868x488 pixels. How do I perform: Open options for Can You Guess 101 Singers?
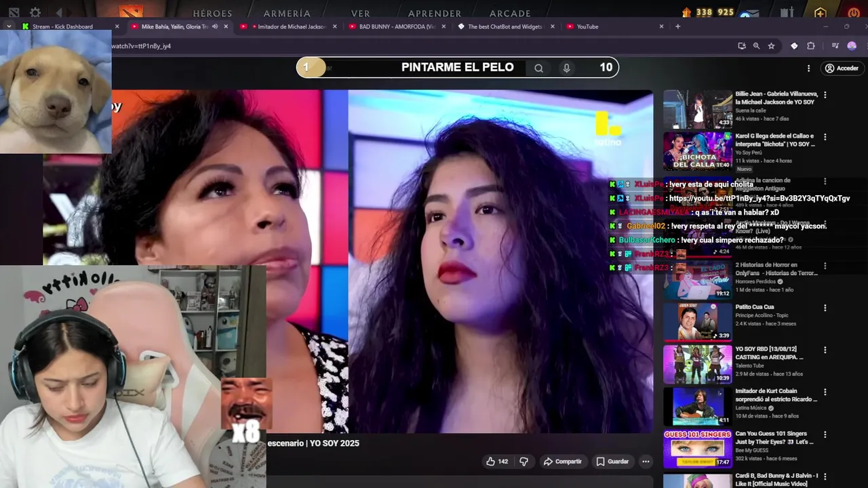825,434
